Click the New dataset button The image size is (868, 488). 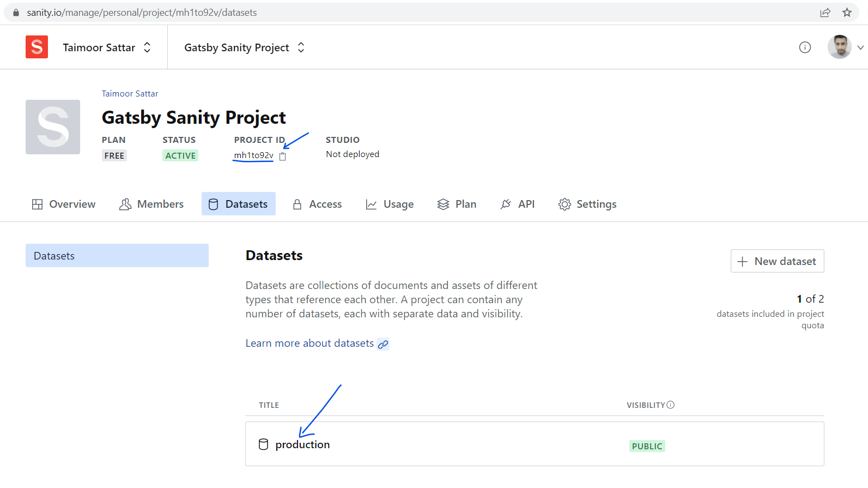777,261
